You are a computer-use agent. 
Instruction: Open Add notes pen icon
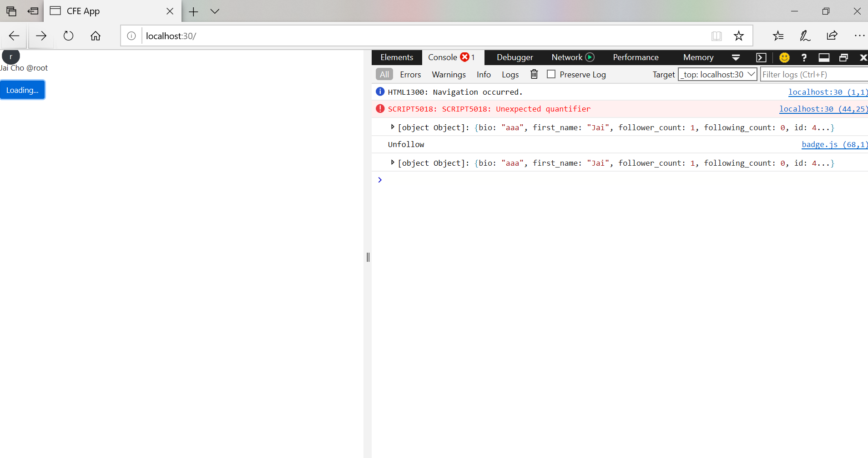coord(805,36)
